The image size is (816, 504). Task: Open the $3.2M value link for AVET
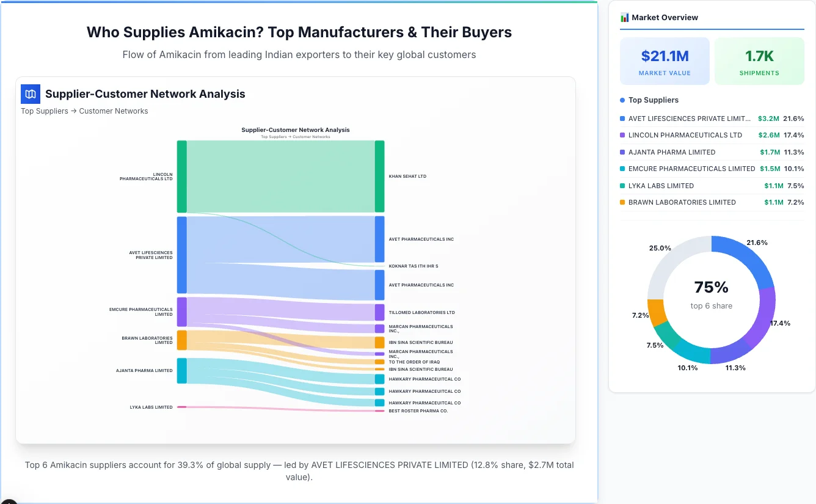[767, 119]
